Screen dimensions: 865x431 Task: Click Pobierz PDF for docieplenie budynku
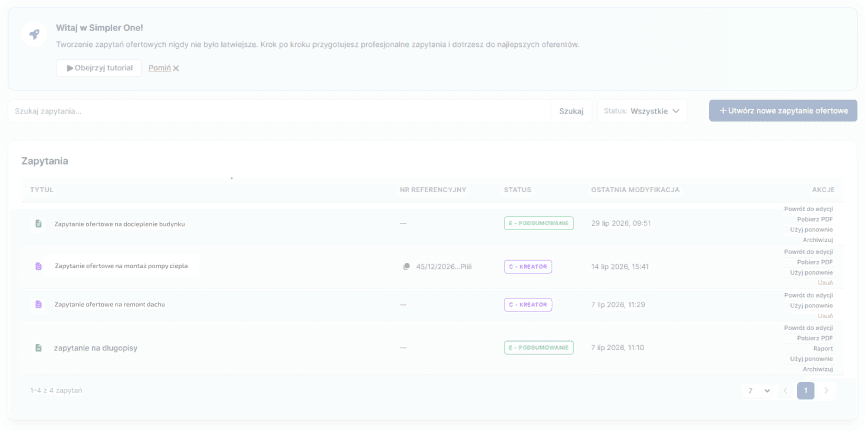(x=815, y=219)
